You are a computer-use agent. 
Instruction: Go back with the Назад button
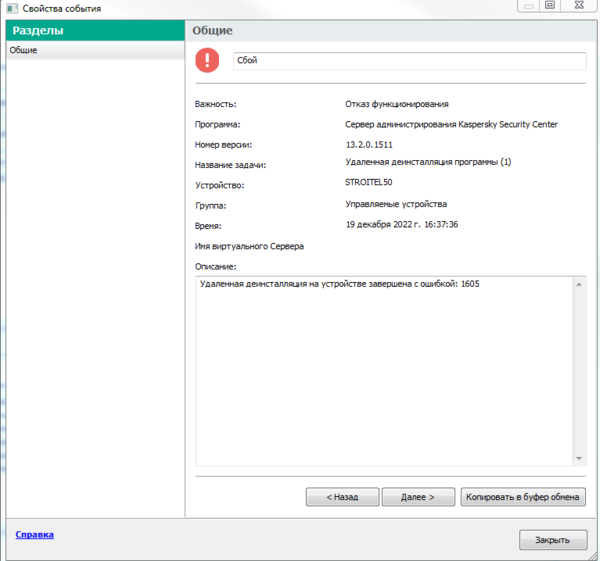(x=342, y=497)
